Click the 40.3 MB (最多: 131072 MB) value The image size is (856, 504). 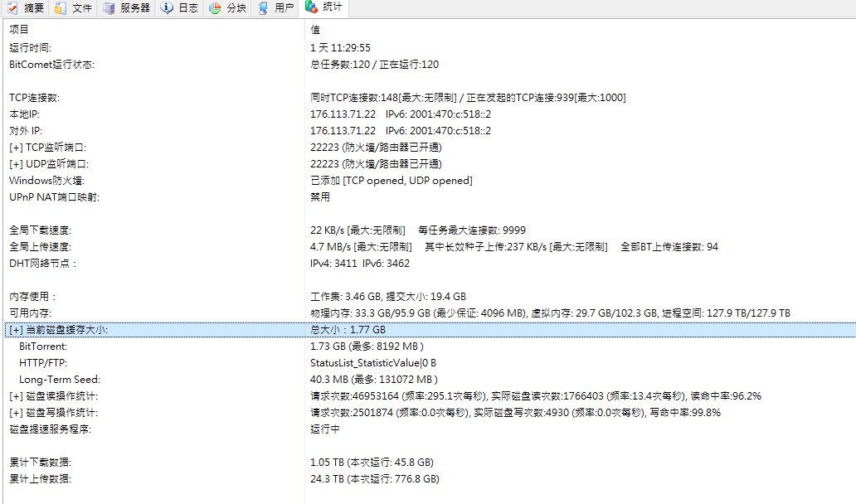pos(374,380)
